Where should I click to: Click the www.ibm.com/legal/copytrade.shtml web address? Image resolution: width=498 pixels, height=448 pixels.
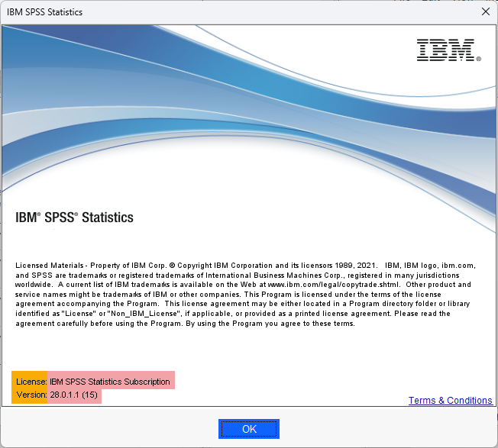click(x=333, y=285)
